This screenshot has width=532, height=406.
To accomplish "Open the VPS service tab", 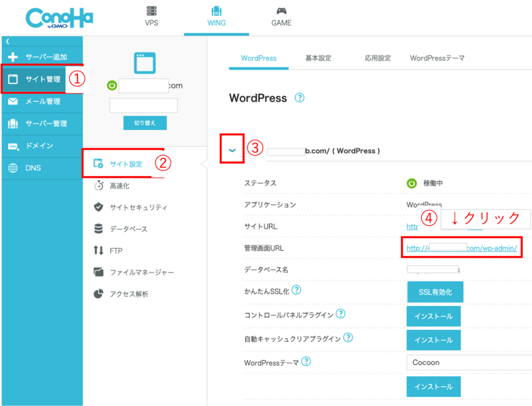I will [x=151, y=16].
